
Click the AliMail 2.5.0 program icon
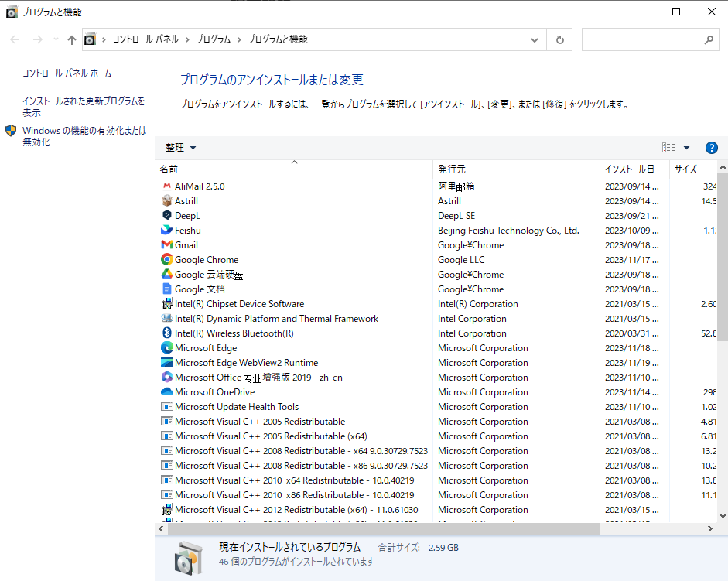pyautogui.click(x=166, y=186)
